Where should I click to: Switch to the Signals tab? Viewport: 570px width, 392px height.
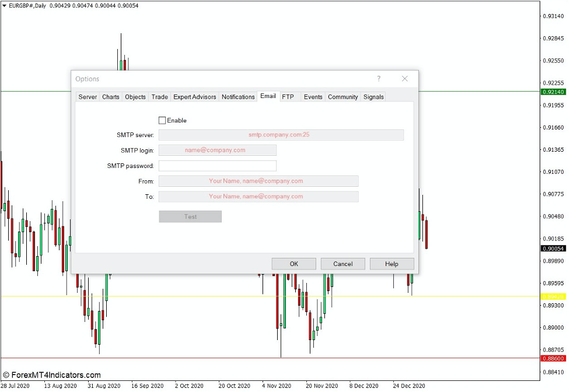(x=373, y=97)
